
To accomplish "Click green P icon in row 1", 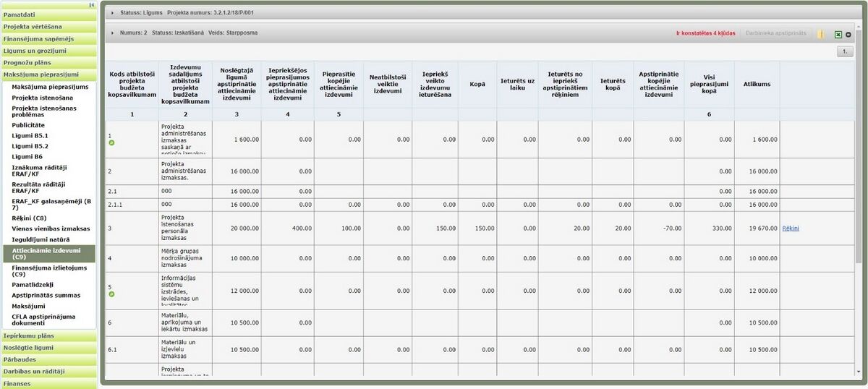I will [111, 142].
